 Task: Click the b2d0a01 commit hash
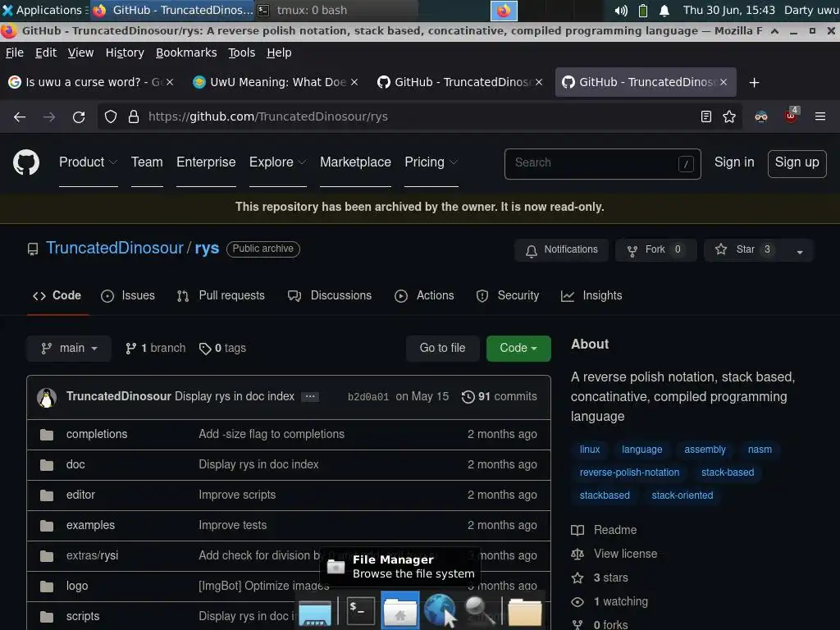coord(368,398)
